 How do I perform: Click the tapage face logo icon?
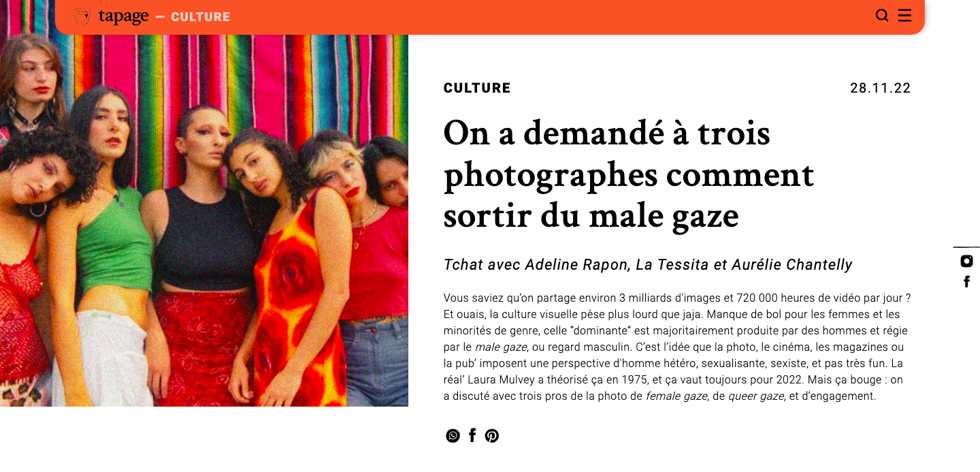[x=82, y=16]
